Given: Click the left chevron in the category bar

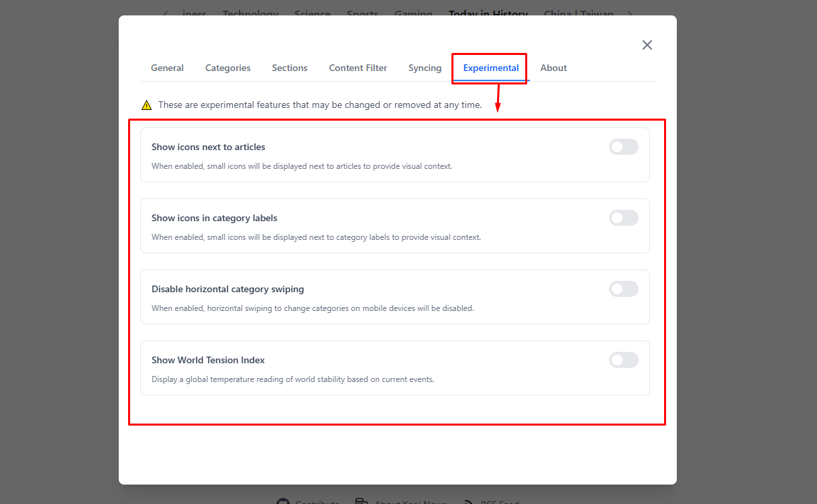Looking at the screenshot, I should coord(164,13).
